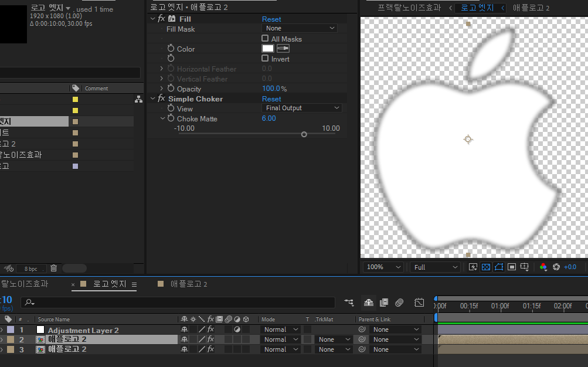The width and height of the screenshot is (588, 367).
Task: Collapse the Simple Choker effect group
Action: (x=152, y=98)
